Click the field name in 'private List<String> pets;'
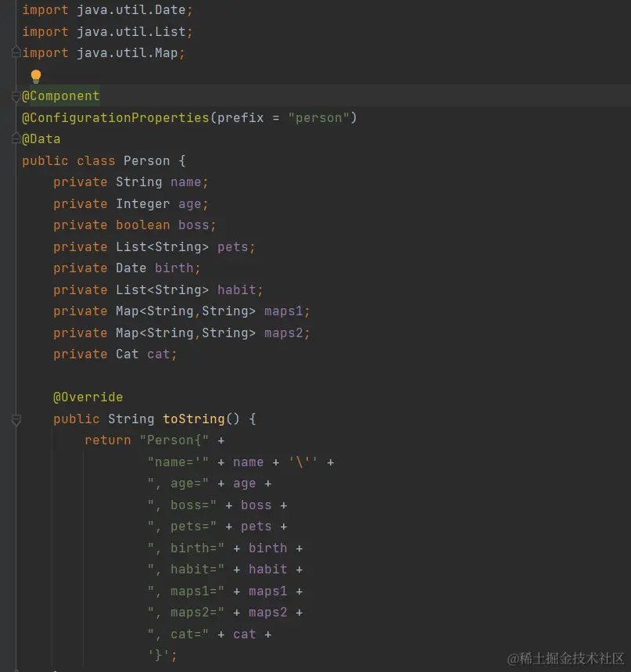The image size is (631, 672). 232,247
